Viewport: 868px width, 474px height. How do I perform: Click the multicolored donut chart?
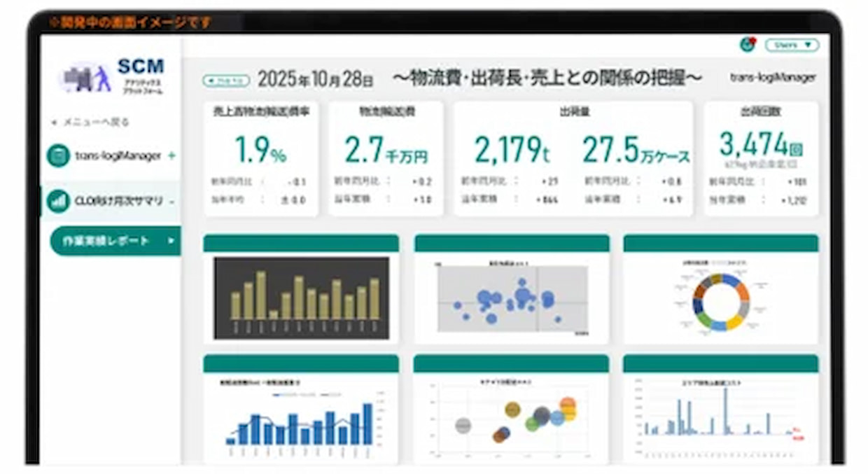(720, 301)
